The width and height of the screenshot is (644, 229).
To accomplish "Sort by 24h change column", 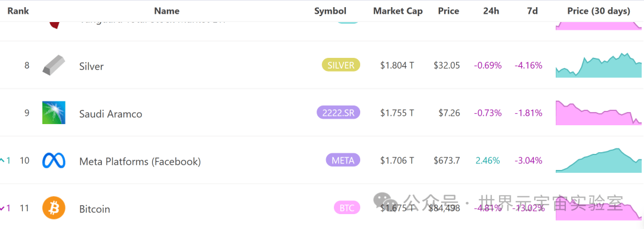I will pos(491,11).
